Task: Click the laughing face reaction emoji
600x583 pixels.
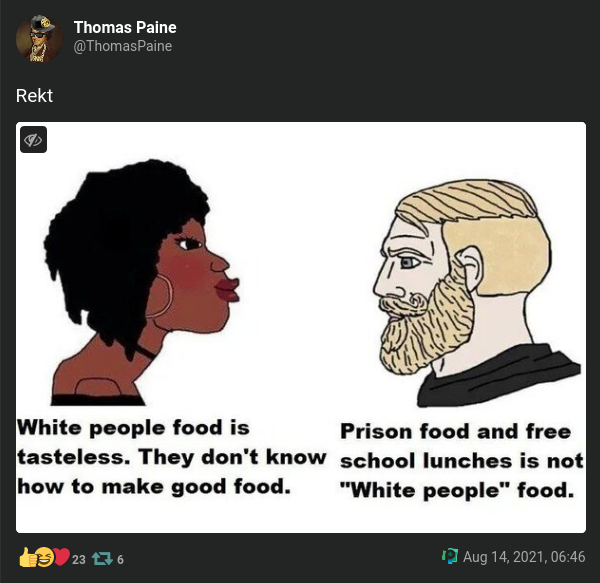Action: pyautogui.click(x=44, y=557)
